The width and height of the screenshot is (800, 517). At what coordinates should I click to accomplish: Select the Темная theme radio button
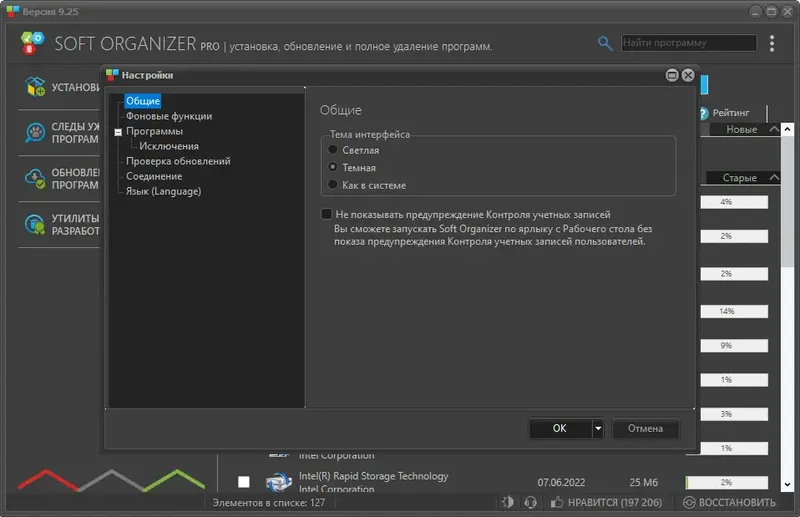[333, 167]
